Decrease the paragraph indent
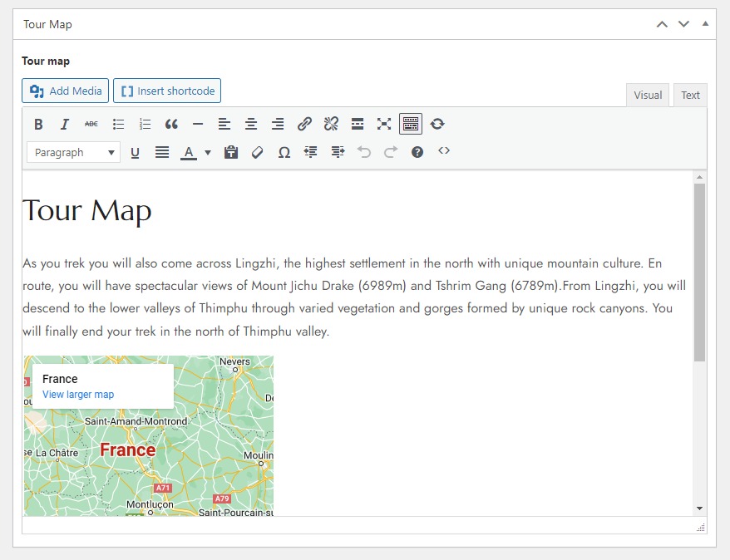This screenshot has height=560, width=730. (310, 153)
